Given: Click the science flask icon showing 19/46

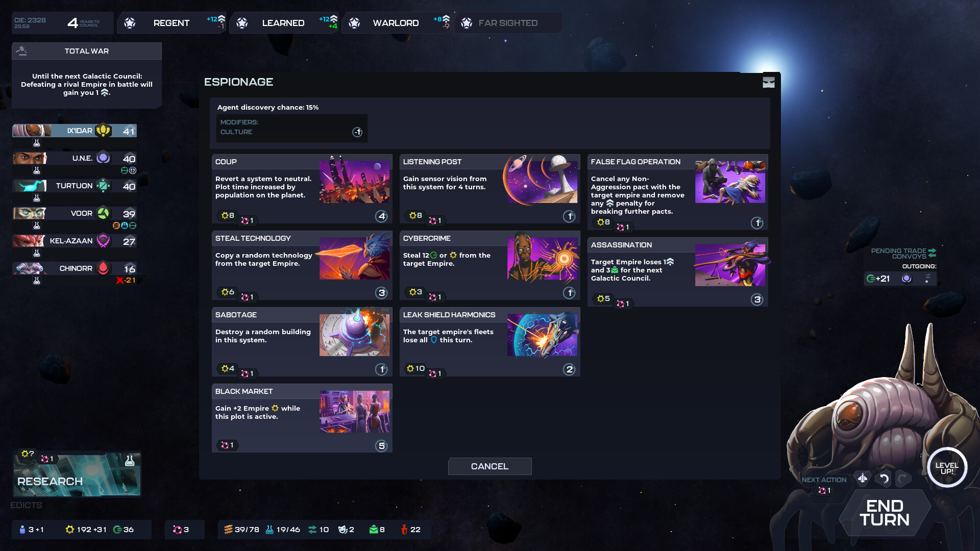Looking at the screenshot, I should [271, 530].
